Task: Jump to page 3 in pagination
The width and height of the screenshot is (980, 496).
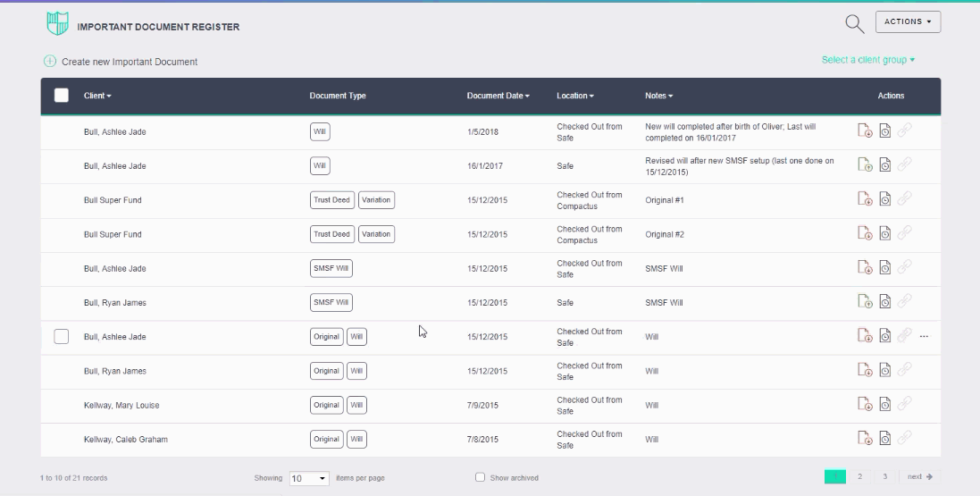Action: (x=884, y=477)
